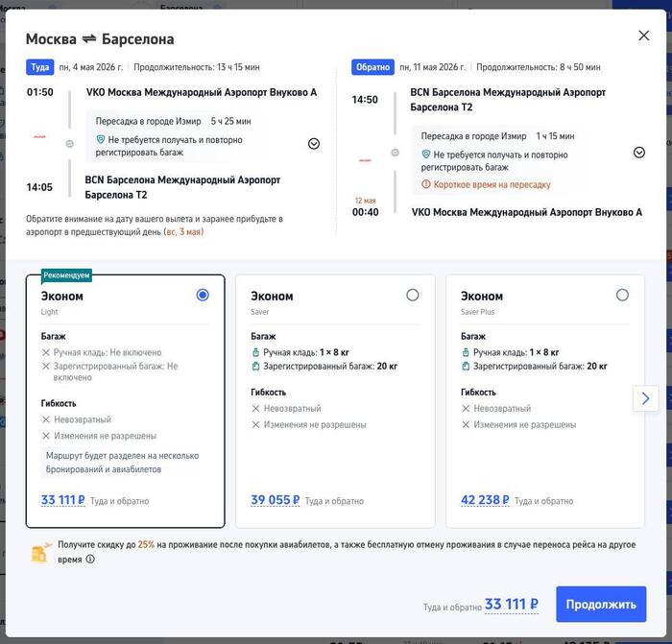The height and width of the screenshot is (644, 672).
Task: Click the Обратно return flight tag
Action: 372,67
